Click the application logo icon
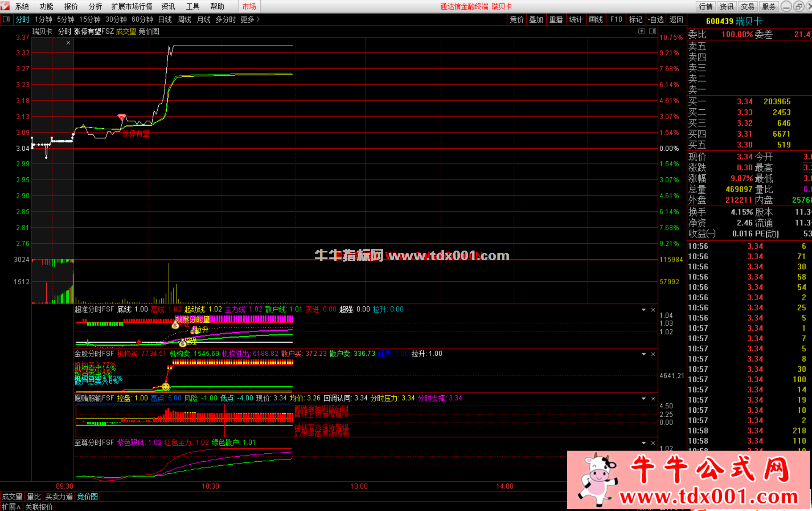This screenshot has width=812, height=511. pyautogui.click(x=5, y=6)
